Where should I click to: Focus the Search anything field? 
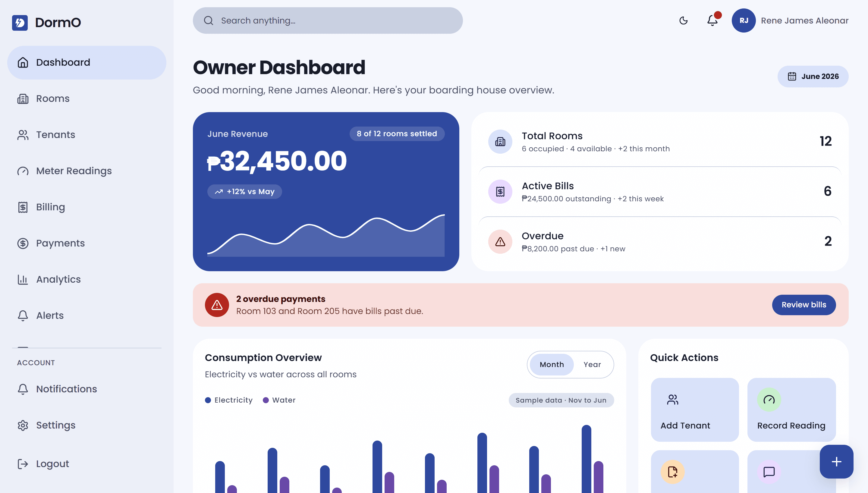click(328, 21)
